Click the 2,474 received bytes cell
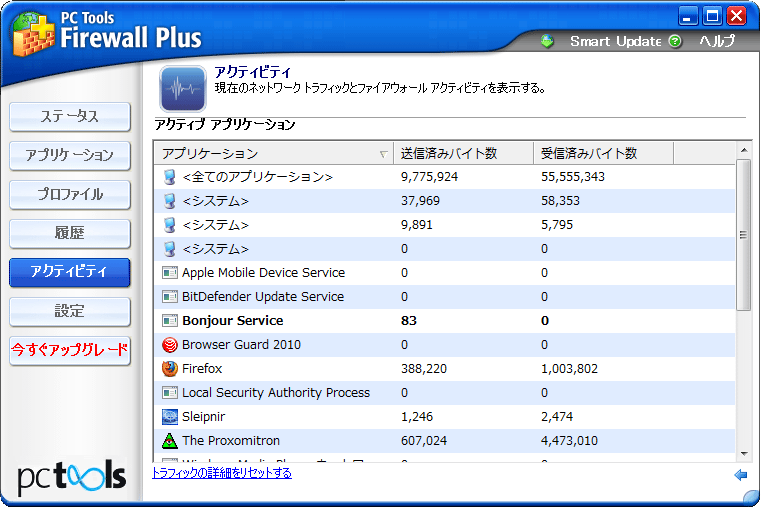The width and height of the screenshot is (761, 508). point(557,417)
